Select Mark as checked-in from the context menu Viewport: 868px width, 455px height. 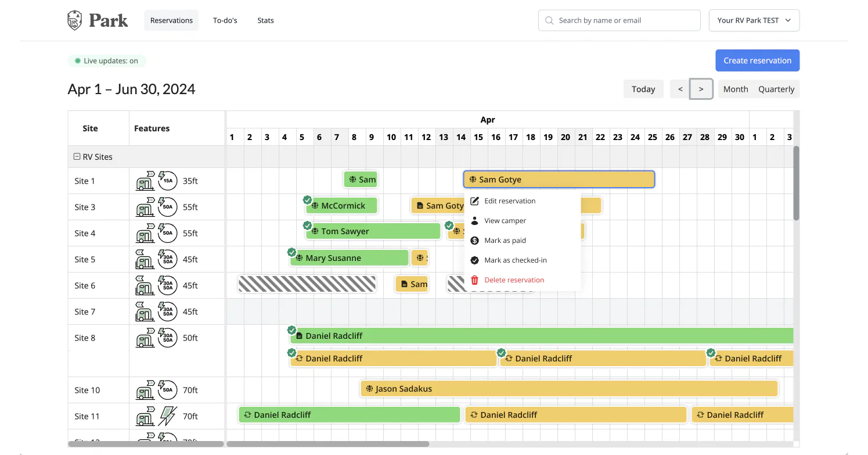516,260
